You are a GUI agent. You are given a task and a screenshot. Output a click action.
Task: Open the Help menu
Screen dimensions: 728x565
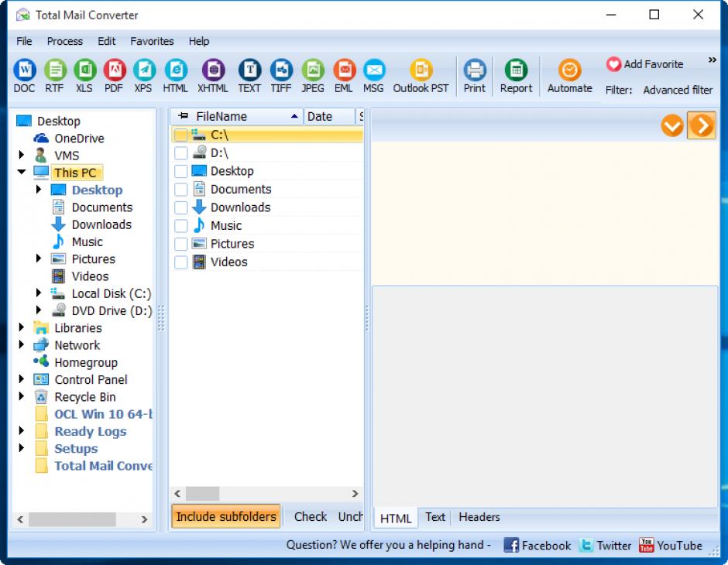point(199,41)
